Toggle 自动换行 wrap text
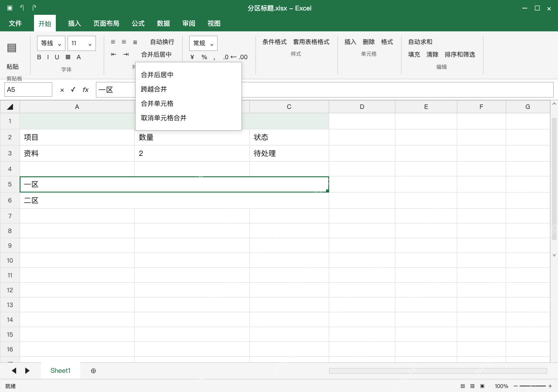Image resolution: width=558 pixels, height=392 pixels. (x=162, y=42)
